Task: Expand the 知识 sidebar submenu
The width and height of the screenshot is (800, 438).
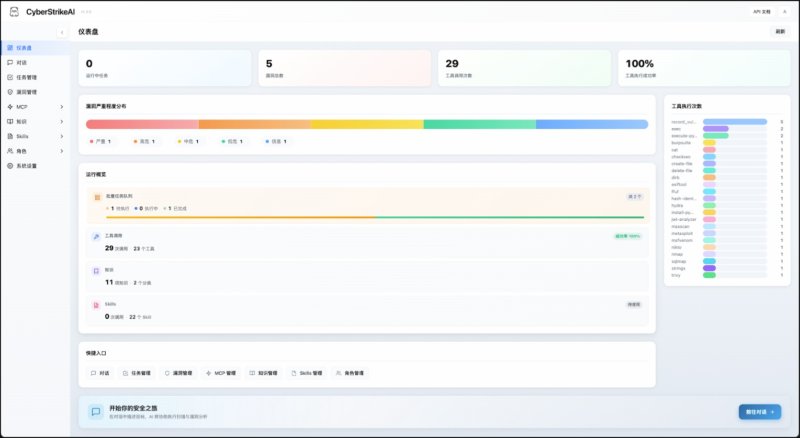Action: (62, 121)
